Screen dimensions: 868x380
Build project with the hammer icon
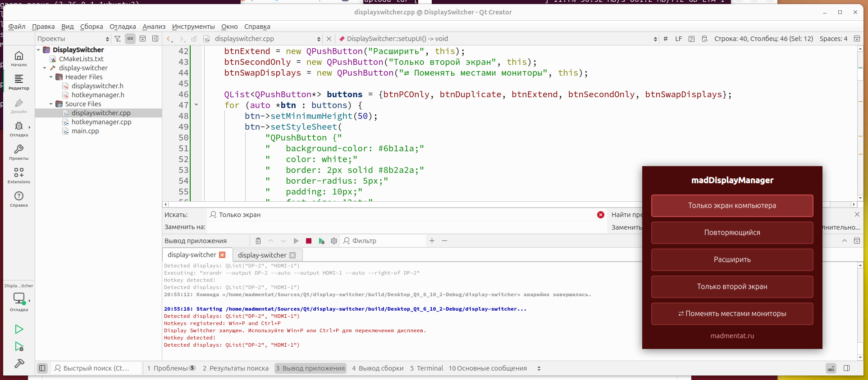pos(19,363)
